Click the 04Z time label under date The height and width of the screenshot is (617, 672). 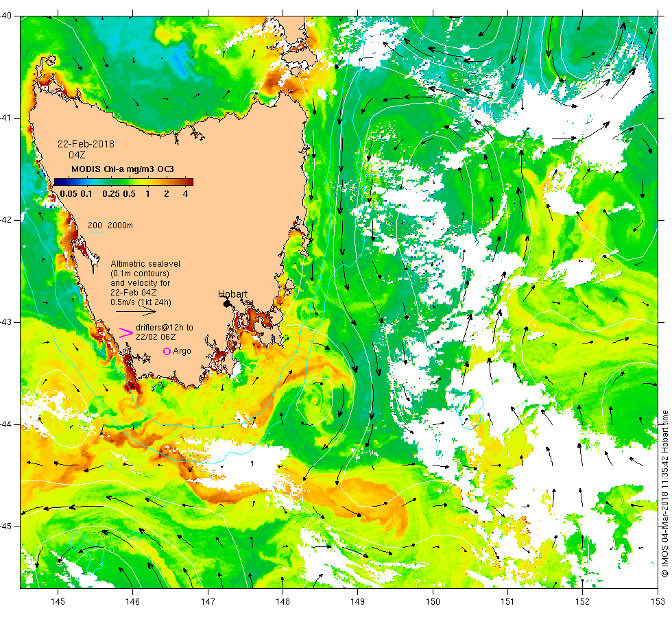pos(77,155)
